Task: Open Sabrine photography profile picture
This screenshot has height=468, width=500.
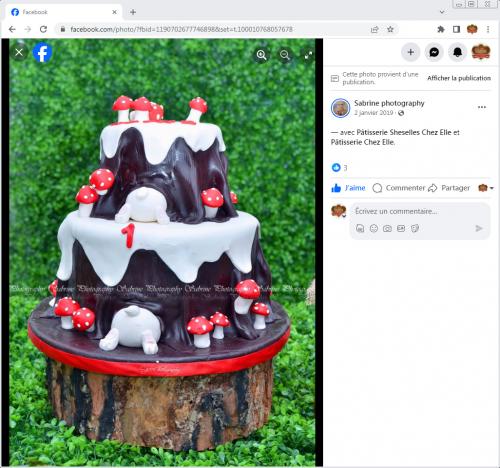Action: pyautogui.click(x=340, y=108)
